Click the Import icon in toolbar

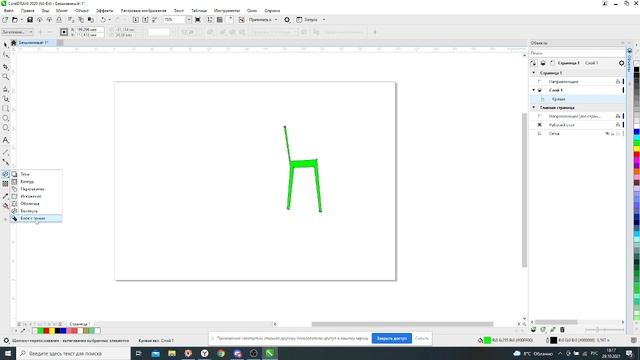(136, 20)
